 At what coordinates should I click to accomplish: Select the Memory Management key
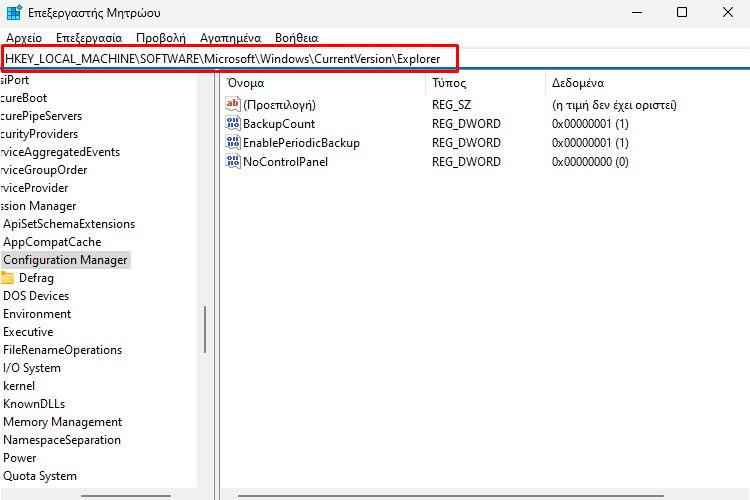(x=63, y=422)
